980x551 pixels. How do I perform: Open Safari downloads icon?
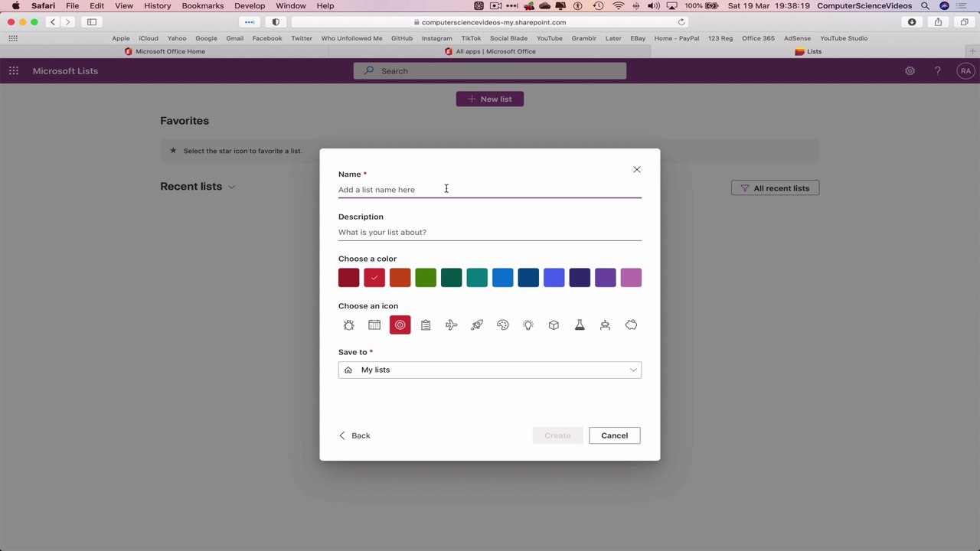(x=912, y=22)
